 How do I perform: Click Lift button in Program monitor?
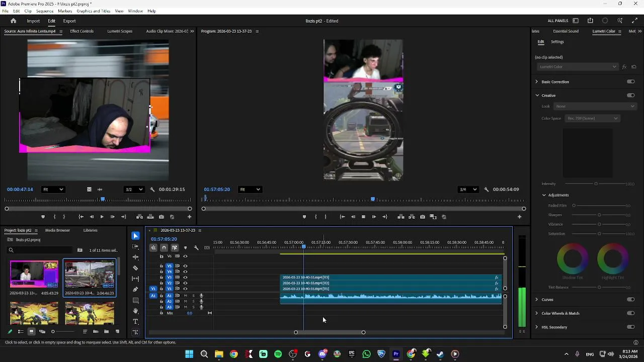click(x=400, y=217)
